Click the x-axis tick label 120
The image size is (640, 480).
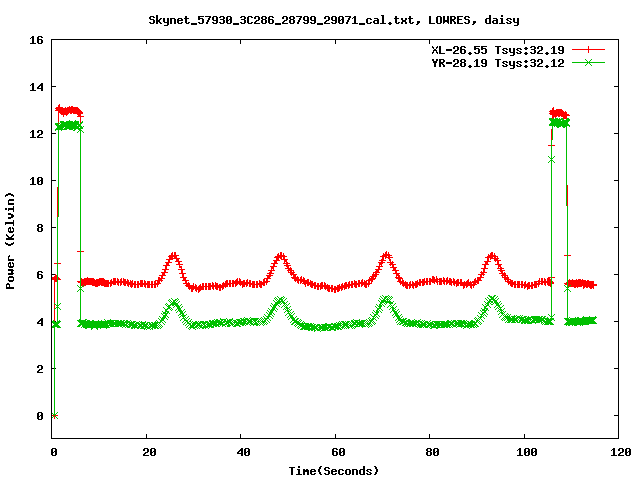coord(621,452)
